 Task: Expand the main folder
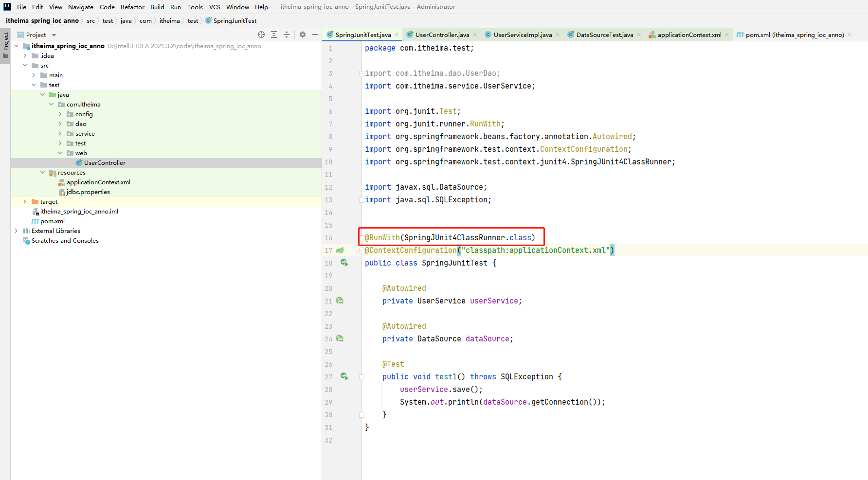point(34,75)
